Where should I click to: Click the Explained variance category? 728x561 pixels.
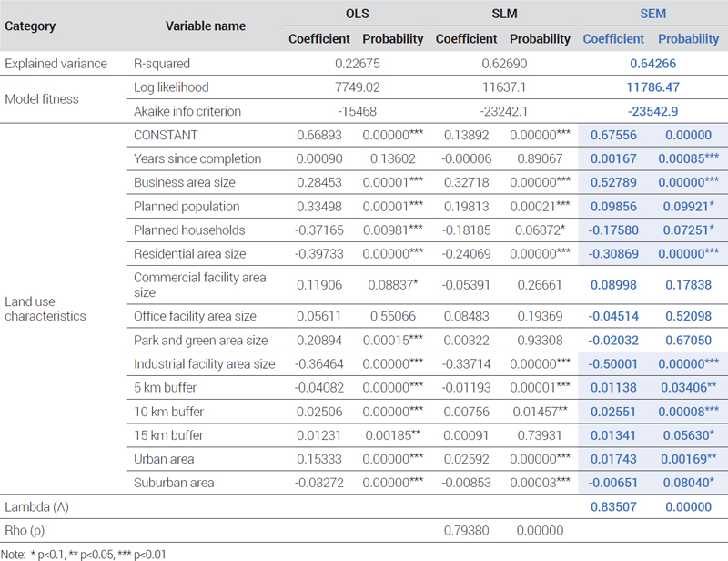pos(56,64)
